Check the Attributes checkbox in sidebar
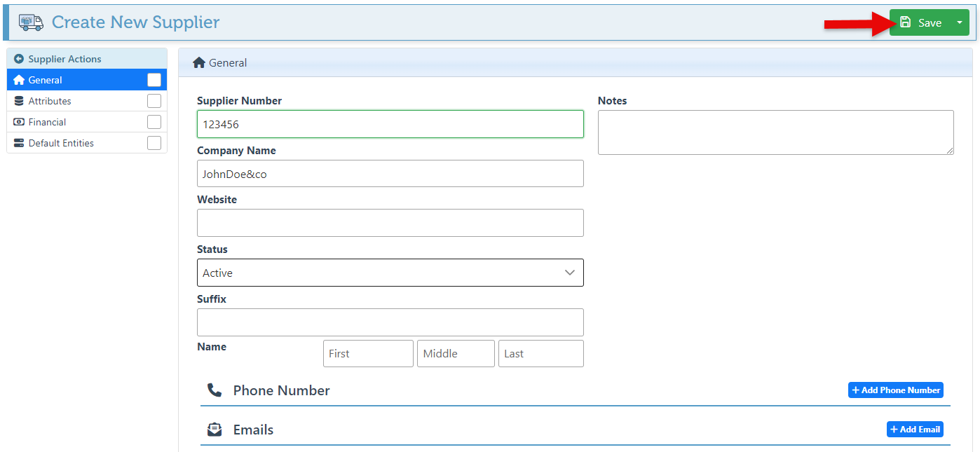Viewport: 980px width, 452px height. (x=154, y=101)
